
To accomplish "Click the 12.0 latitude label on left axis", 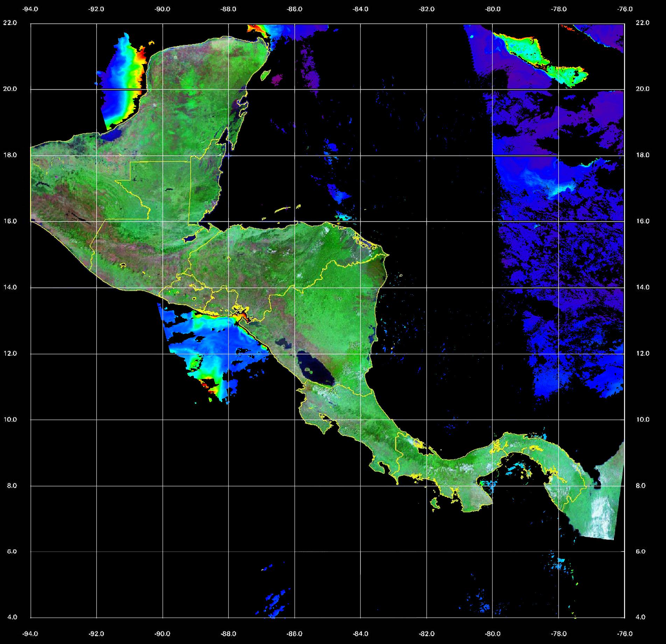I will (10, 353).
